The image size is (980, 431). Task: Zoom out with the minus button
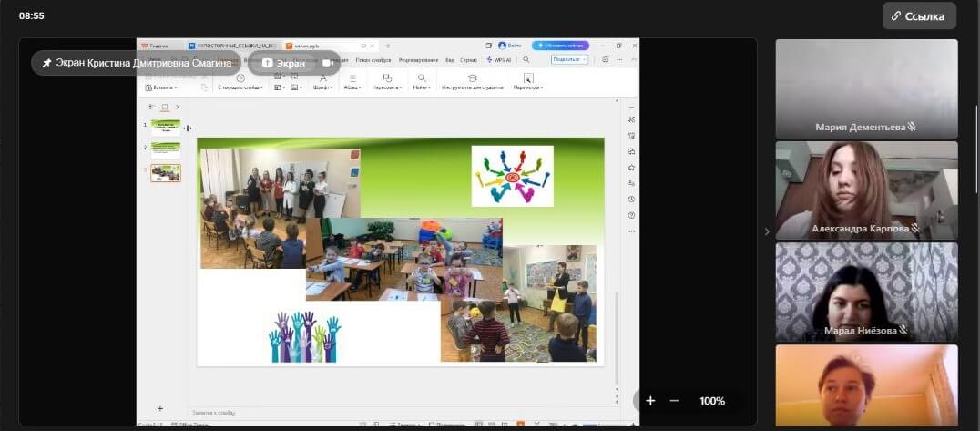(x=674, y=401)
